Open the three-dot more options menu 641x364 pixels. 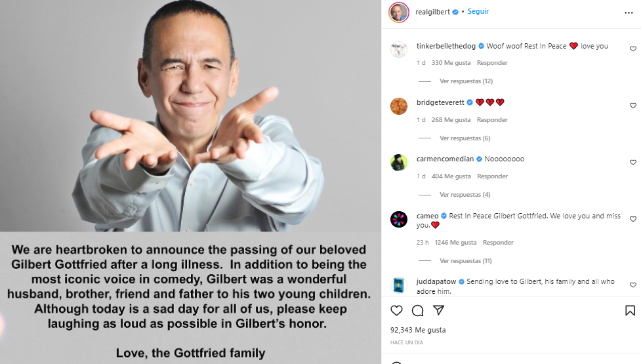tap(629, 12)
